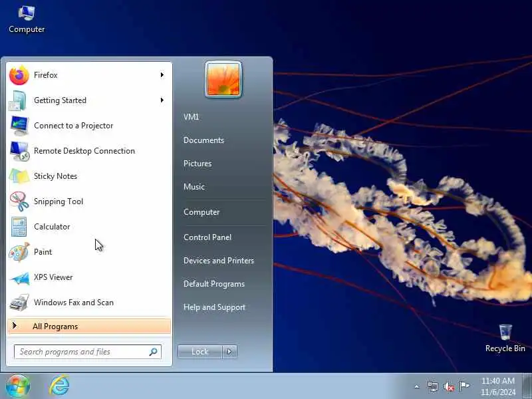Click the Getting Started icon

coord(19,100)
